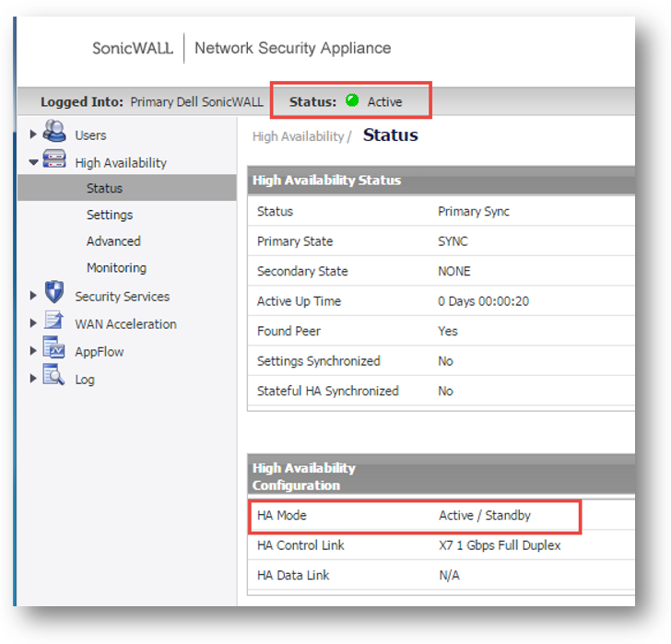Click the Security Services shield icon
This screenshot has height=644, width=671.
click(x=54, y=295)
